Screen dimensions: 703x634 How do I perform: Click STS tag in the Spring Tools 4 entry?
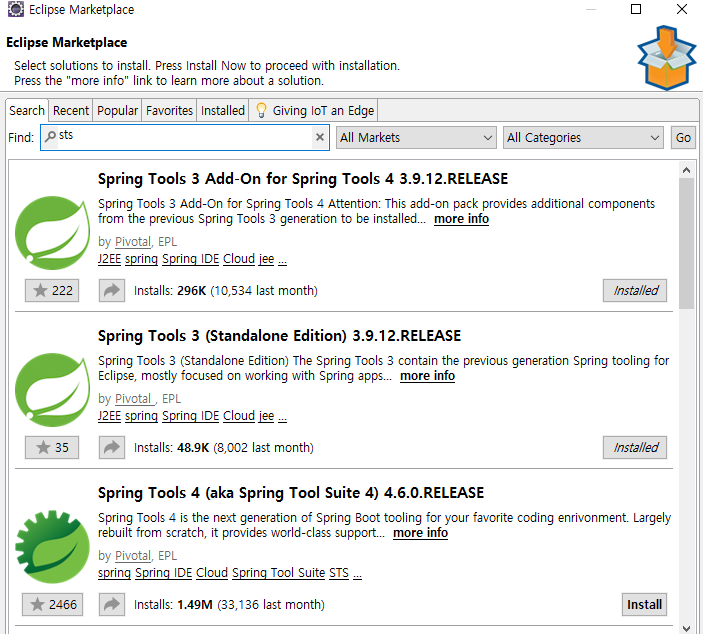click(339, 573)
